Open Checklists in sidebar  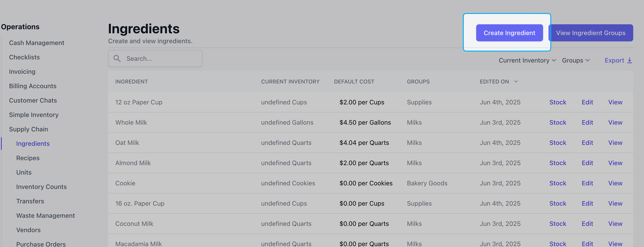pos(24,57)
